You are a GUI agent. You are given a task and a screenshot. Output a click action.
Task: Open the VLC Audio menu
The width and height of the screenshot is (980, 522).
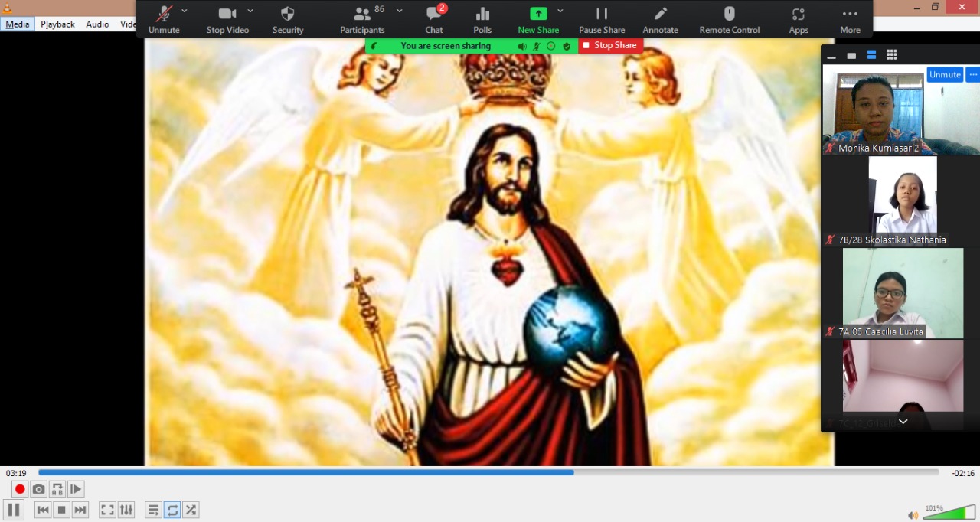click(x=97, y=24)
